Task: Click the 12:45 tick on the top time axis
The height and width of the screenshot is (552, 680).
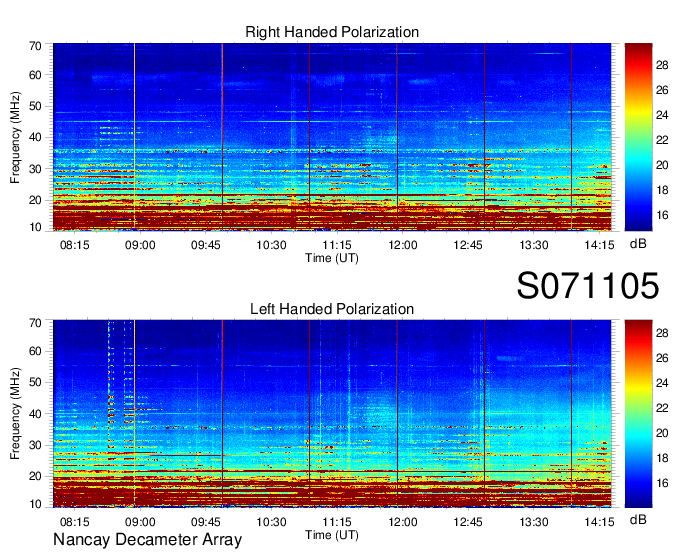Action: [x=468, y=245]
